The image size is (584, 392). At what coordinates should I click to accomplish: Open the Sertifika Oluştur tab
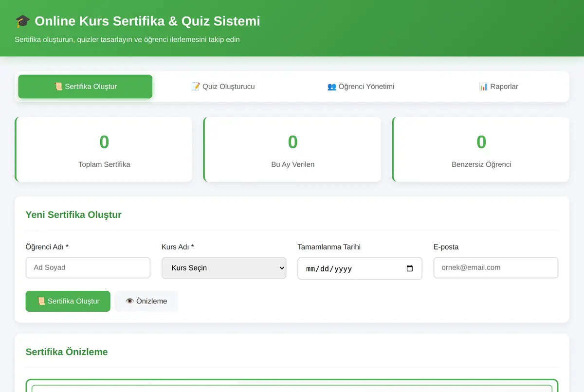pyautogui.click(x=85, y=87)
